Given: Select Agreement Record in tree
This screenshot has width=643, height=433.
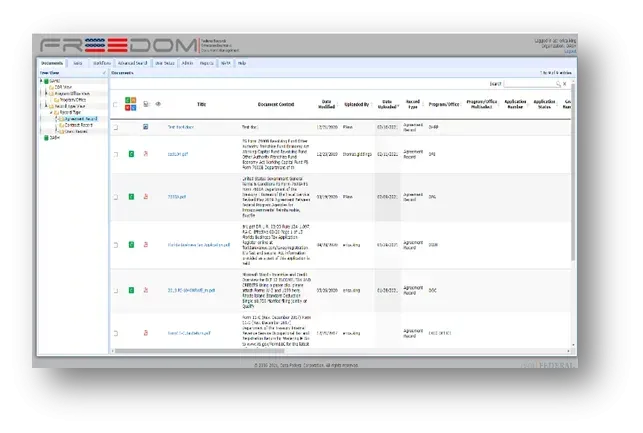Looking at the screenshot, I should pyautogui.click(x=81, y=119).
